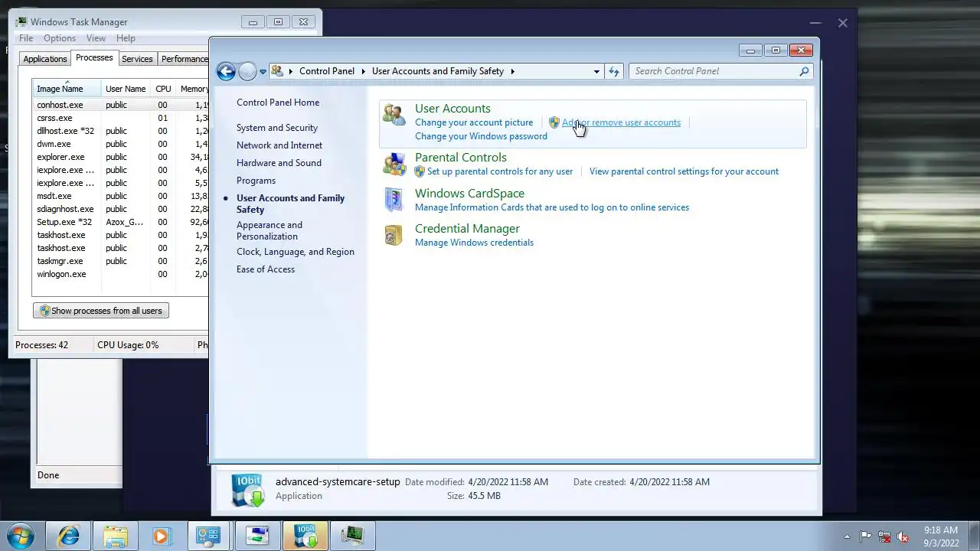
Task: Open System and Security category
Action: tap(277, 128)
